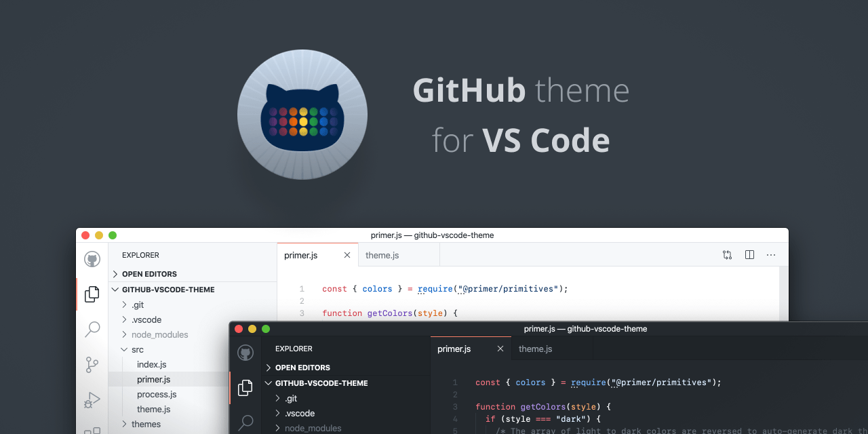Image resolution: width=868 pixels, height=434 pixels.
Task: Maximize the dark window with green button
Action: coord(266,329)
